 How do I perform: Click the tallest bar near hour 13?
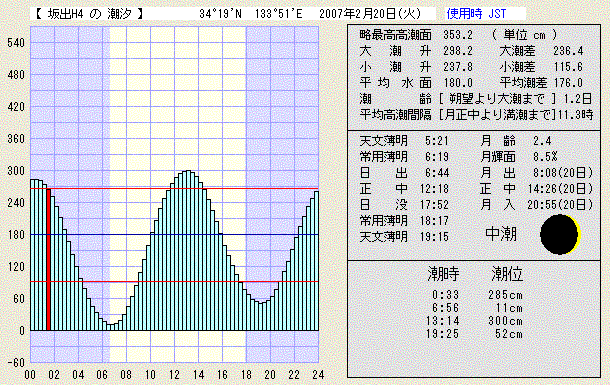188,250
